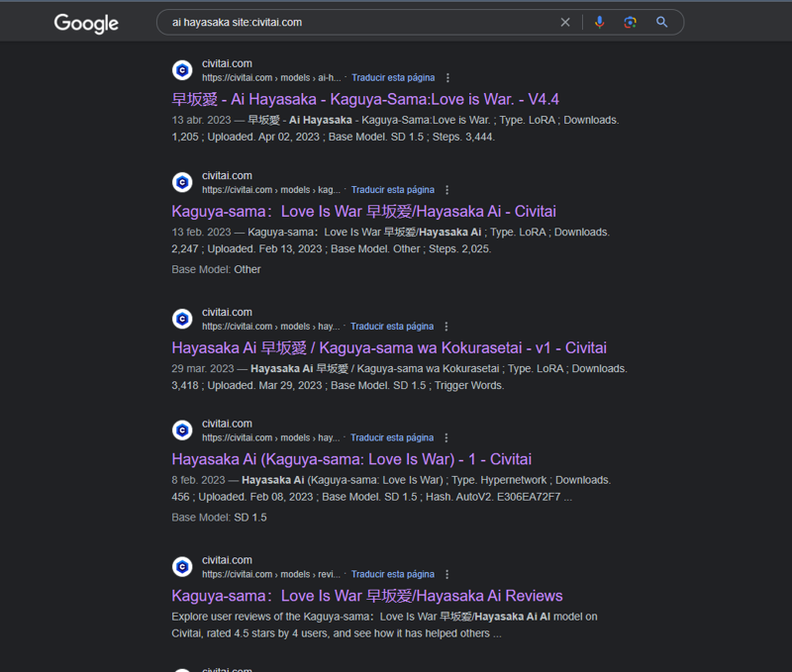Viewport: 792px width, 672px height.
Task: Open three-dot menu of Hayasaka Ai - Civitai result
Action: (x=446, y=190)
